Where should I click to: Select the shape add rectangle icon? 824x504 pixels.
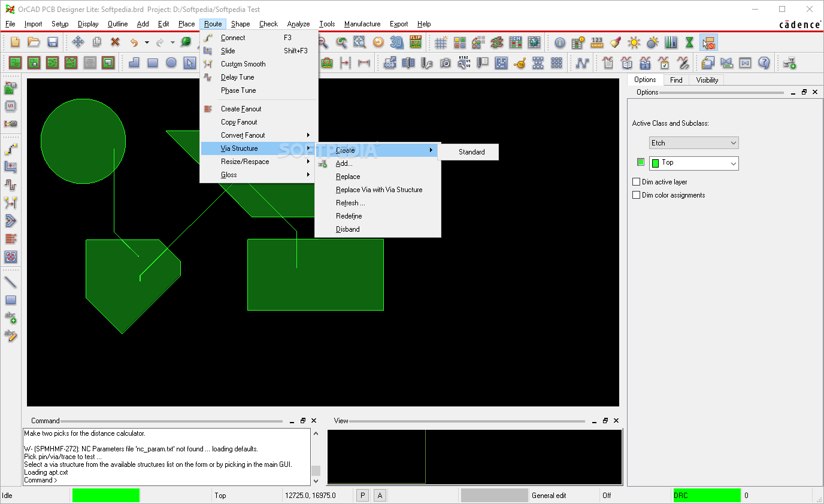pyautogui.click(x=153, y=62)
